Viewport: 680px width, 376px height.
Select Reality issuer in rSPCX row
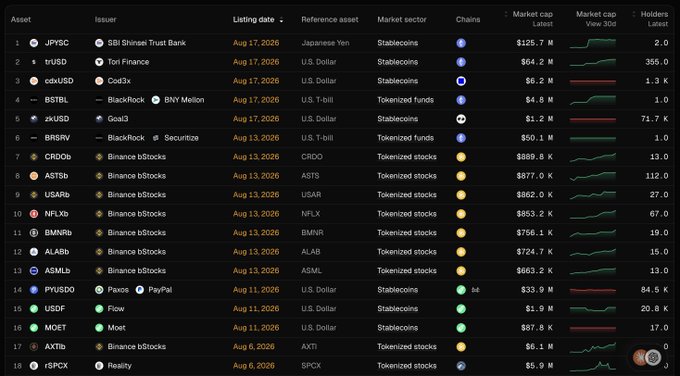click(x=119, y=366)
